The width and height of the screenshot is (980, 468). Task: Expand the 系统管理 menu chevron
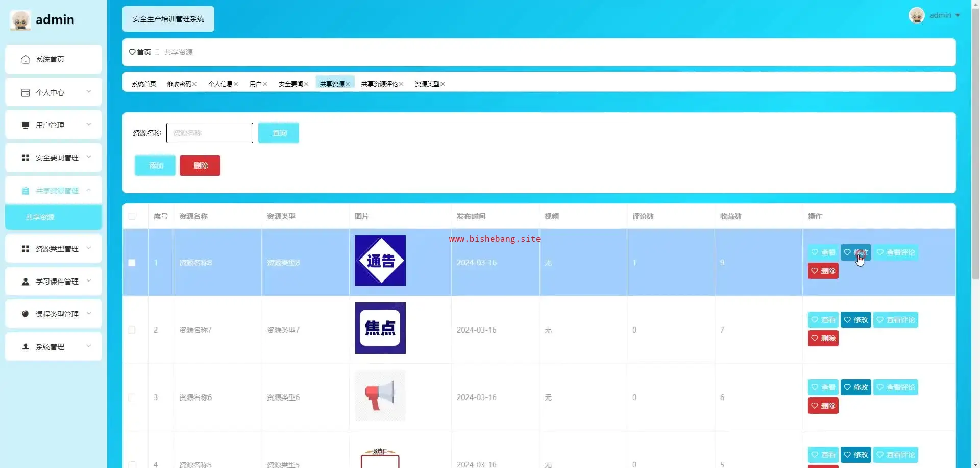pyautogui.click(x=89, y=346)
